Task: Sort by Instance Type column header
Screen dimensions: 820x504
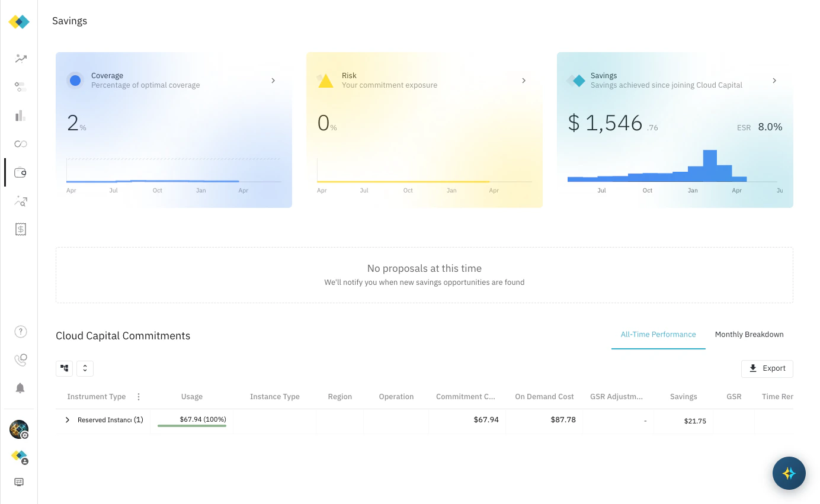Action: [275, 397]
